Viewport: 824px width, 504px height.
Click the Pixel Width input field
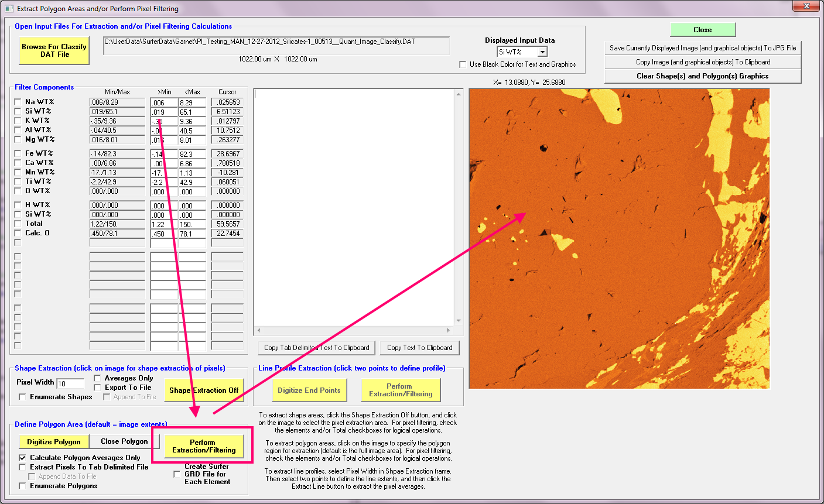coord(70,383)
